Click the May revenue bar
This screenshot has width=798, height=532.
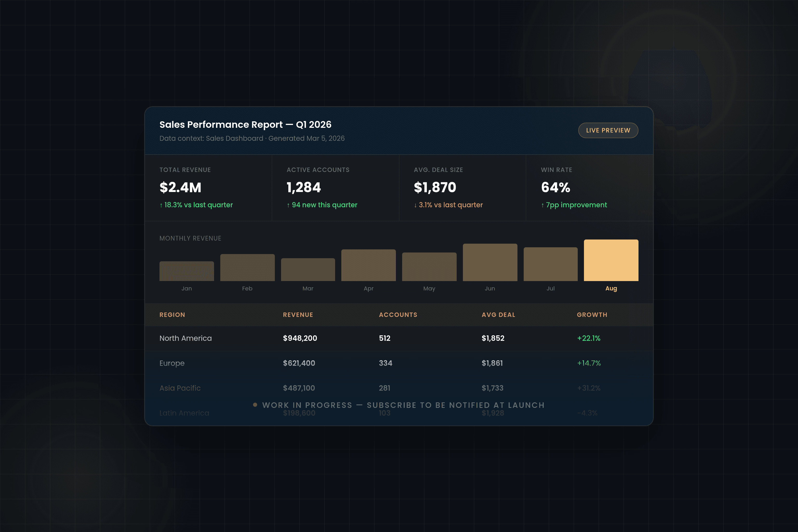(429, 267)
